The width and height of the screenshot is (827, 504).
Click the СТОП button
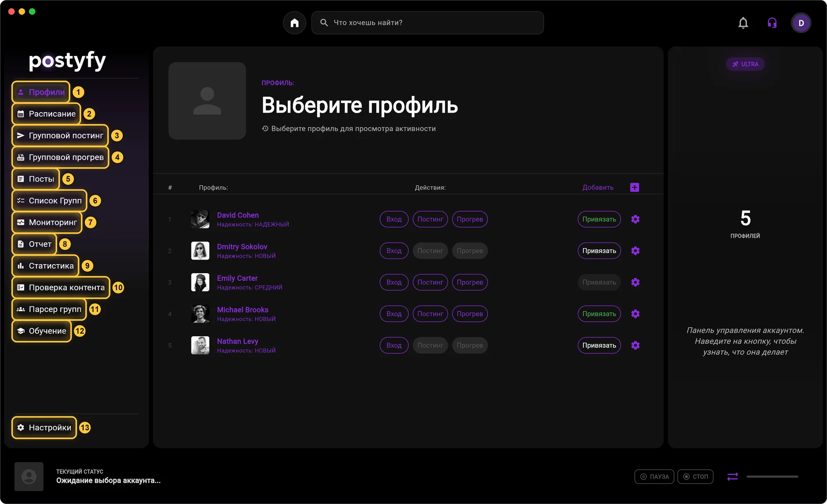click(696, 477)
